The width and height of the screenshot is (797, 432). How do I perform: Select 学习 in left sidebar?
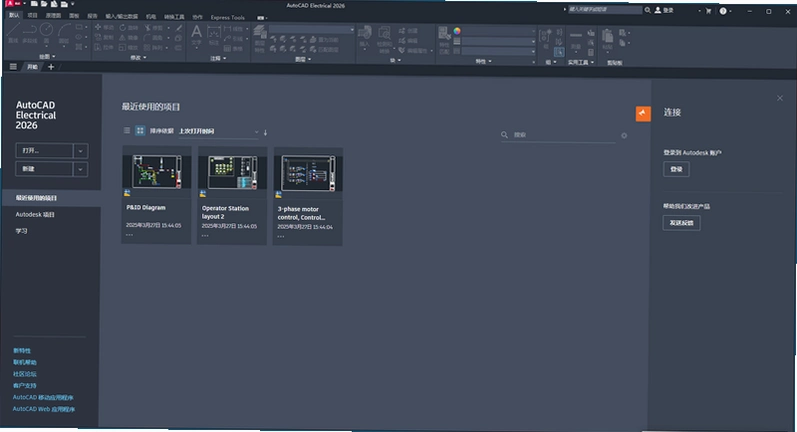click(x=21, y=231)
